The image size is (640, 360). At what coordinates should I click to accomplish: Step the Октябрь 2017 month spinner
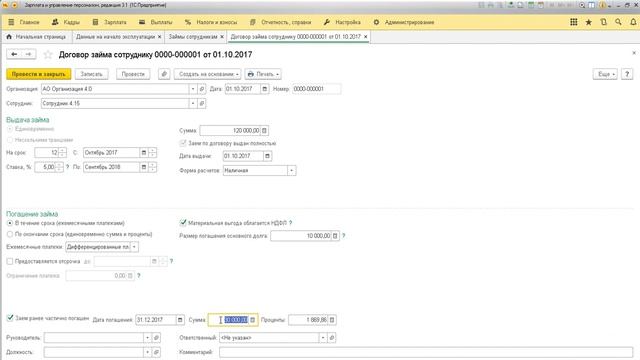(153, 153)
